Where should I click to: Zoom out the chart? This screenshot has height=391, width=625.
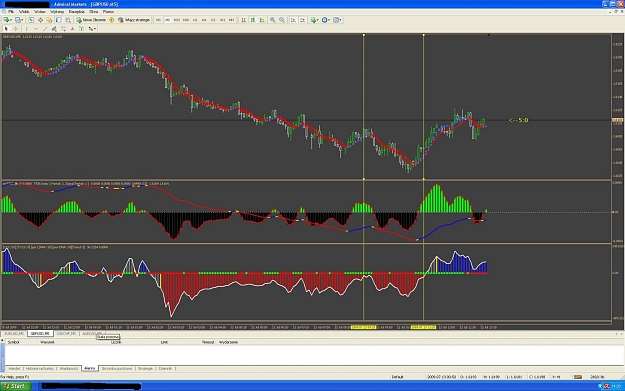coord(282,20)
